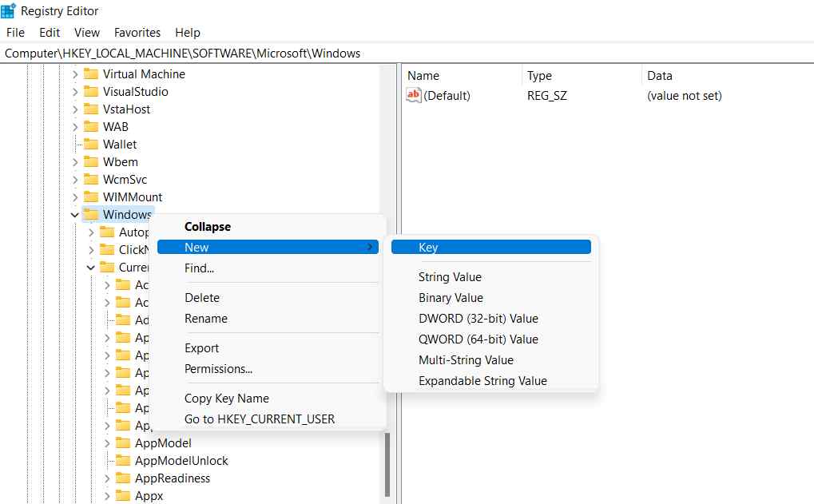This screenshot has height=504, width=814.
Task: Click the WIMMount folder icon
Action: [x=91, y=197]
